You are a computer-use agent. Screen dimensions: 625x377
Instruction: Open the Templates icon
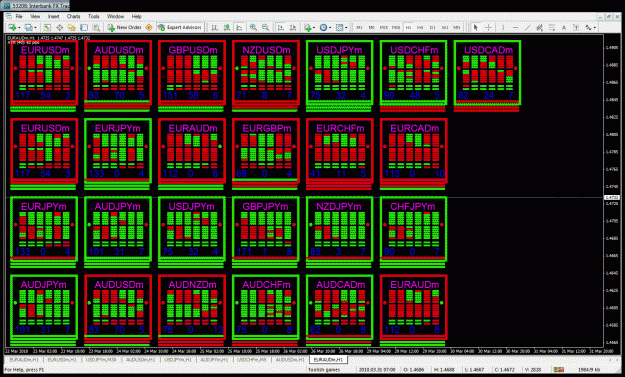pyautogui.click(x=339, y=27)
